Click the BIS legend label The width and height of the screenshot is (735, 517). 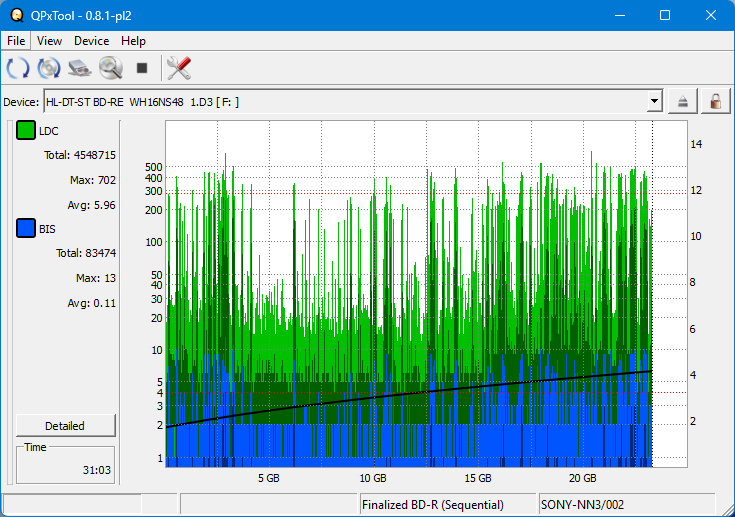coord(47,229)
